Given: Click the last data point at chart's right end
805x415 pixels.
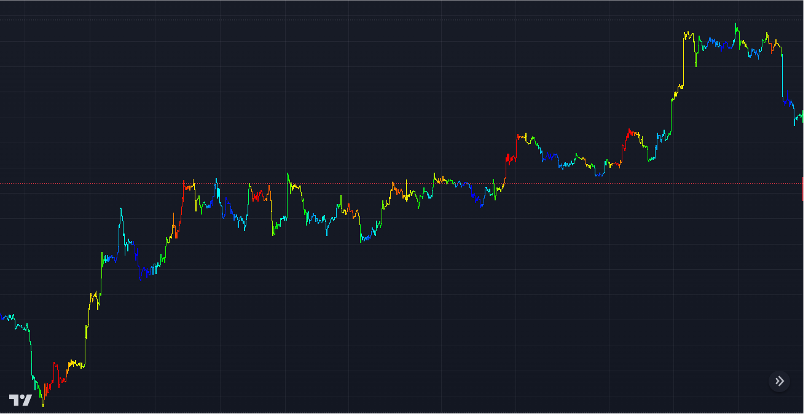Looking at the screenshot, I should (802, 115).
